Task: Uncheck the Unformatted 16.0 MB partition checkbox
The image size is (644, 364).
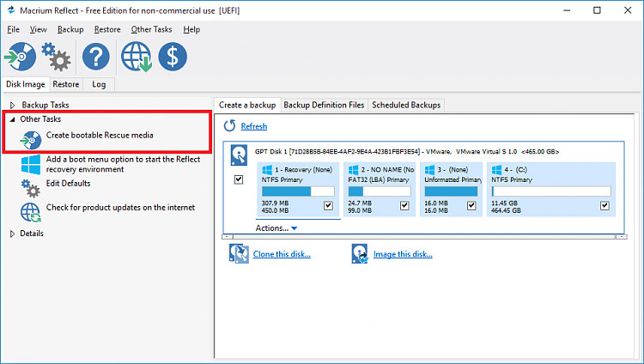Action: [x=471, y=205]
